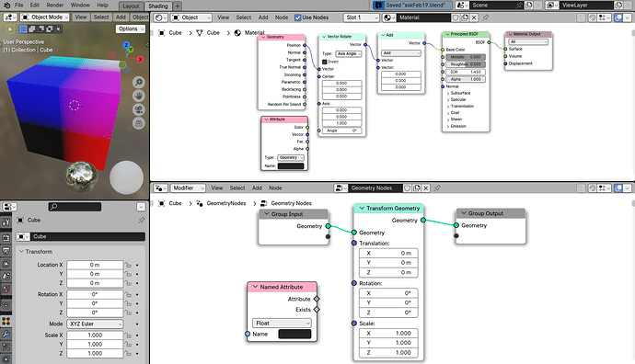Open the Slot 1 dropdown
The image size is (635, 364).
[x=362, y=17]
